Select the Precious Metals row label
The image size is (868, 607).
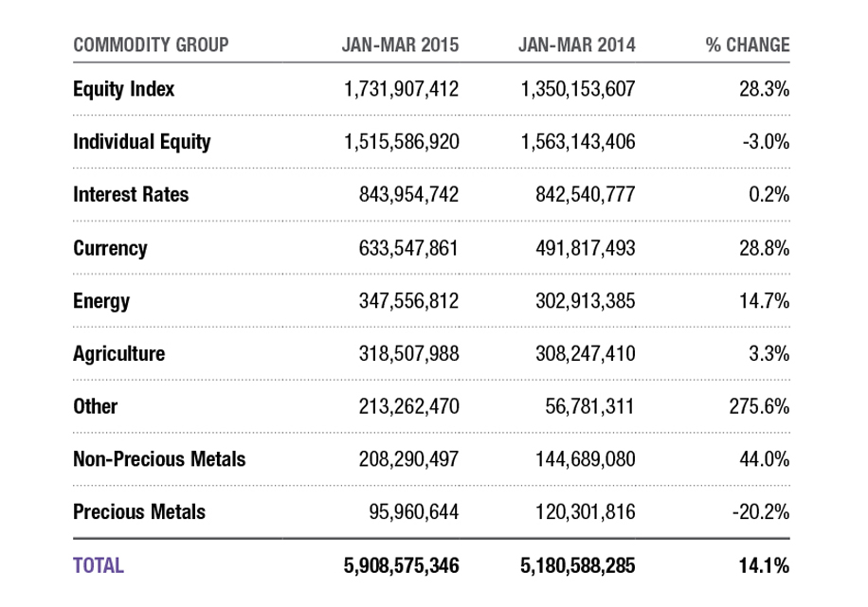click(139, 512)
